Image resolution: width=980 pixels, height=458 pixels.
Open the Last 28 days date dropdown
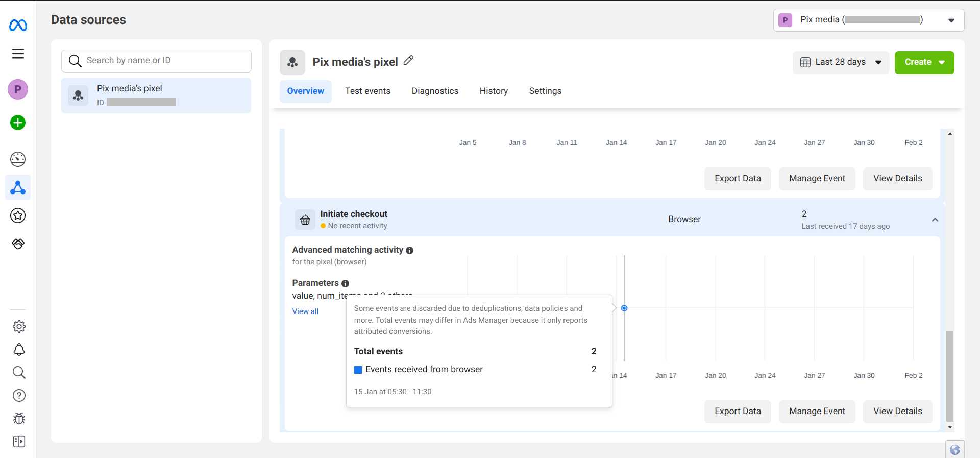pos(841,62)
